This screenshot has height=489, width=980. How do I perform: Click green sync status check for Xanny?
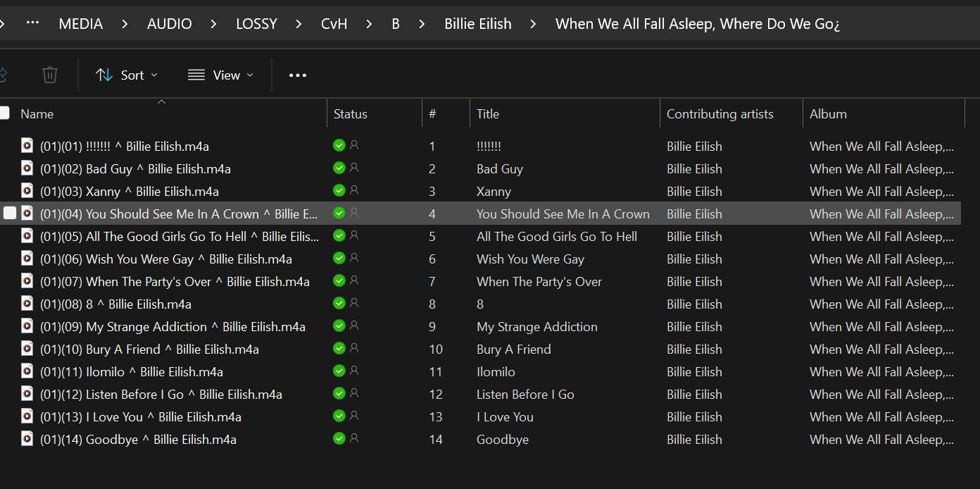pyautogui.click(x=339, y=190)
